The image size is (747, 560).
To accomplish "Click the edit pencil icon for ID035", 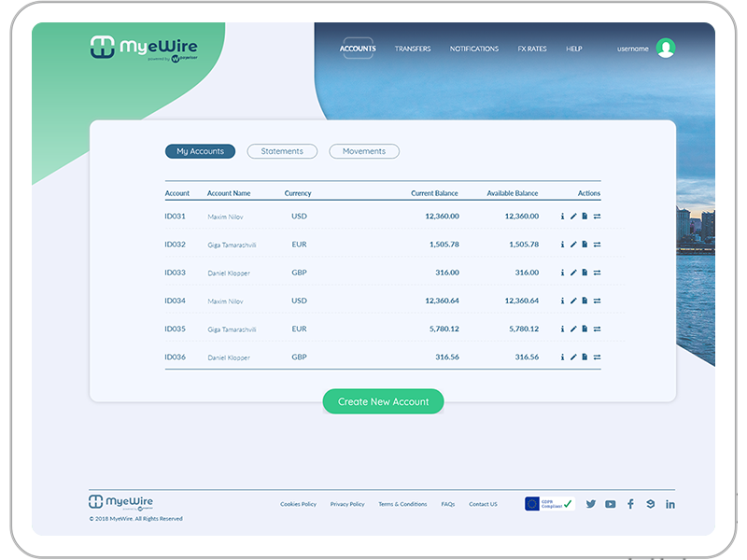I will click(573, 329).
